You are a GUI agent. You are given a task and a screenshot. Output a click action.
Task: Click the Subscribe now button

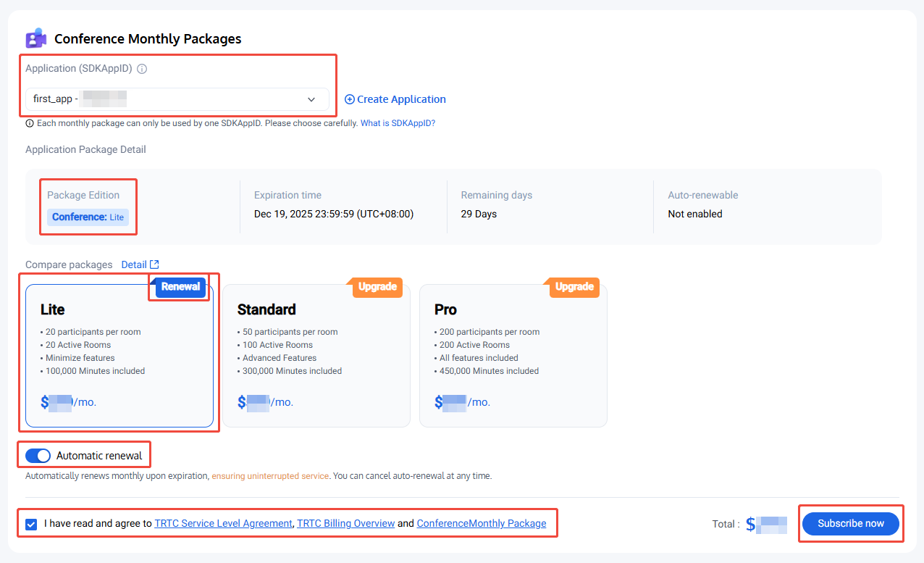[x=850, y=523]
